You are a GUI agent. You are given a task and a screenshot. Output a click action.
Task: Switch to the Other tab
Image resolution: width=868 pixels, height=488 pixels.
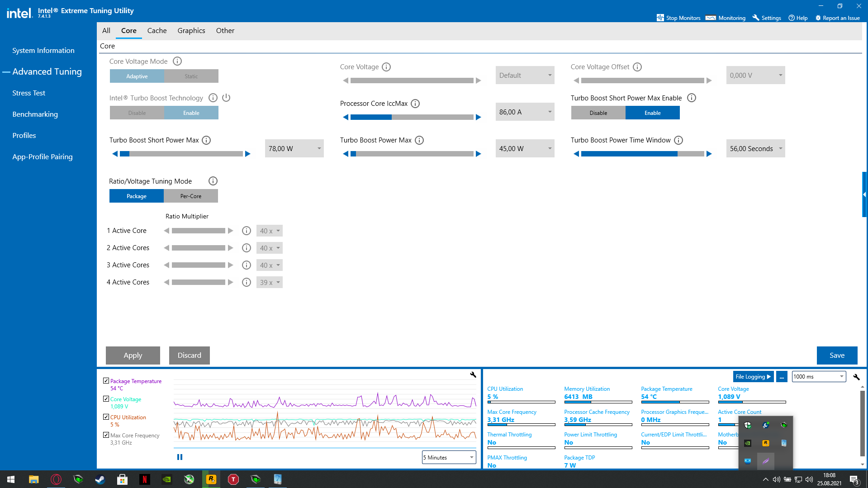pyautogui.click(x=225, y=31)
